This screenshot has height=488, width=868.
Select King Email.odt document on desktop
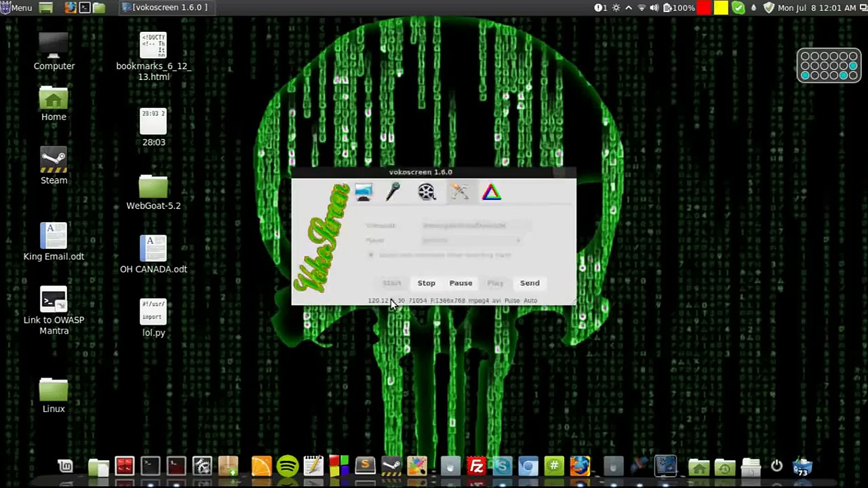(x=54, y=242)
